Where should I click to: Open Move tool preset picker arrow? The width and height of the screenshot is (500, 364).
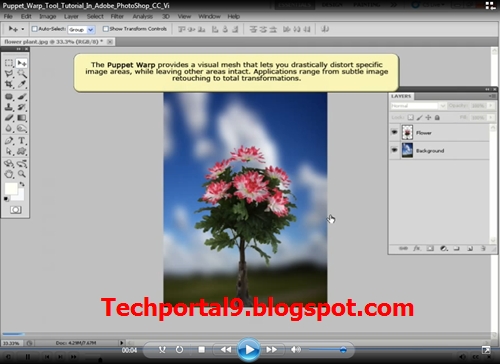coord(23,29)
